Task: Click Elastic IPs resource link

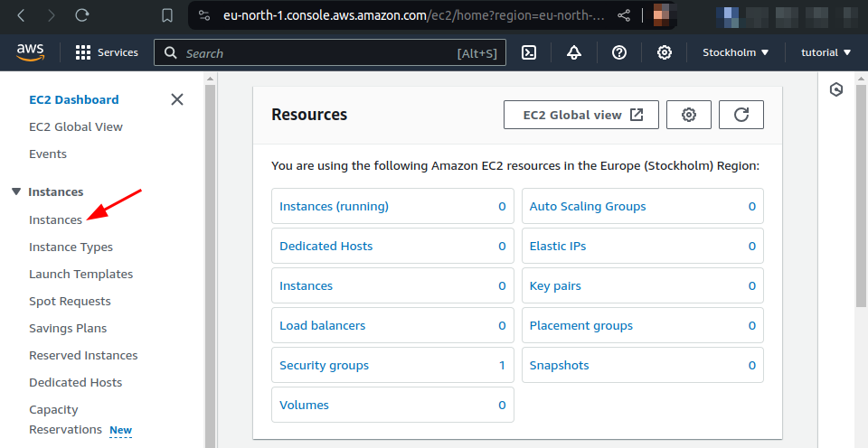Action: click(x=558, y=246)
